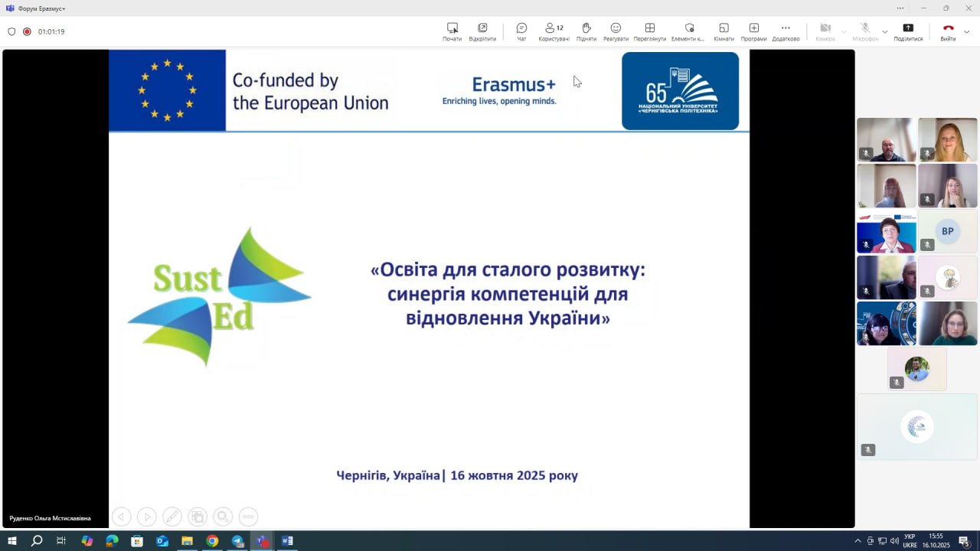Open the Чат (Chat) panel
This screenshot has width=980, height=551.
coord(521,31)
